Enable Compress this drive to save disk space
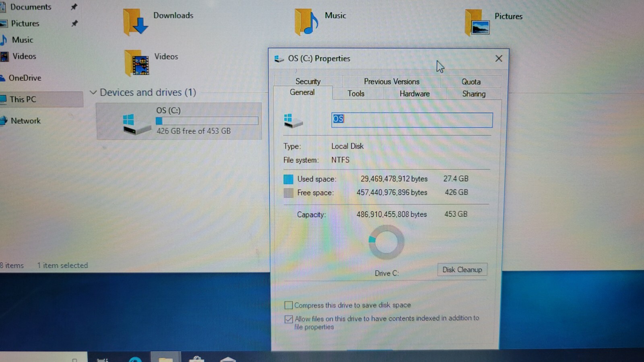This screenshot has height=362, width=644. coord(289,305)
